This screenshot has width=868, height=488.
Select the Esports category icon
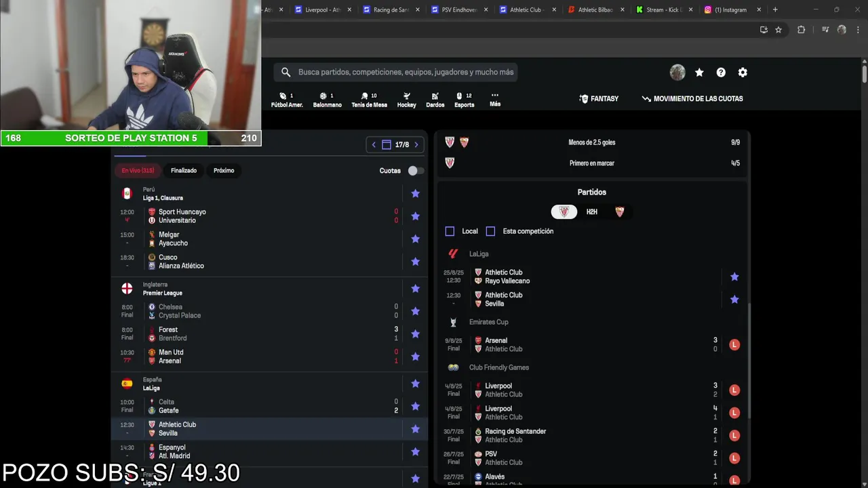coord(464,100)
